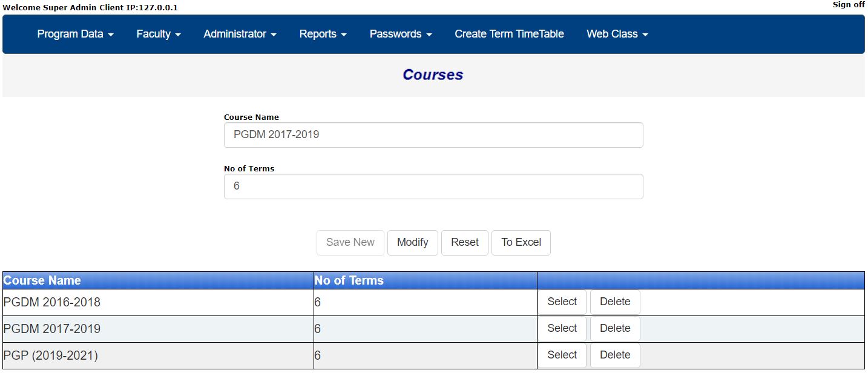The height and width of the screenshot is (373, 868).
Task: Reset the course form
Action: pos(464,242)
